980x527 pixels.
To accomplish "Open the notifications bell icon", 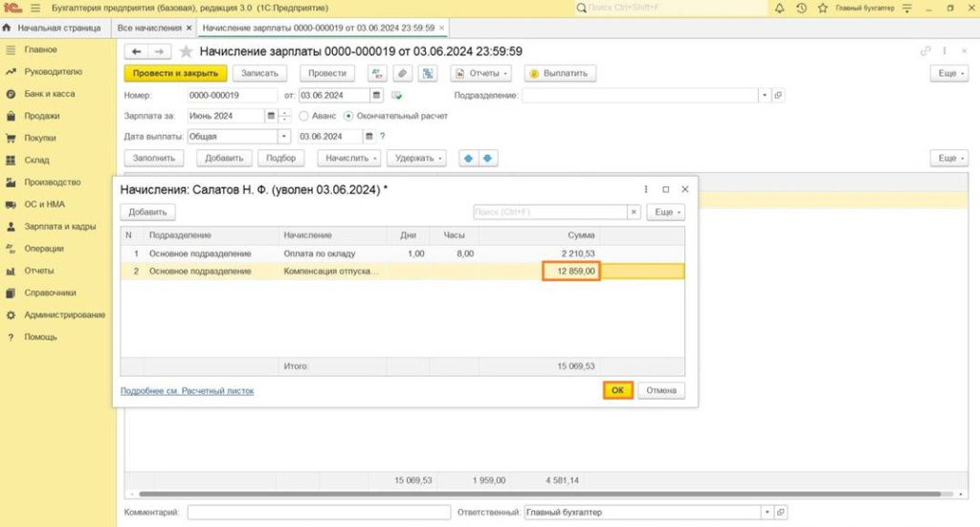I will click(x=780, y=8).
